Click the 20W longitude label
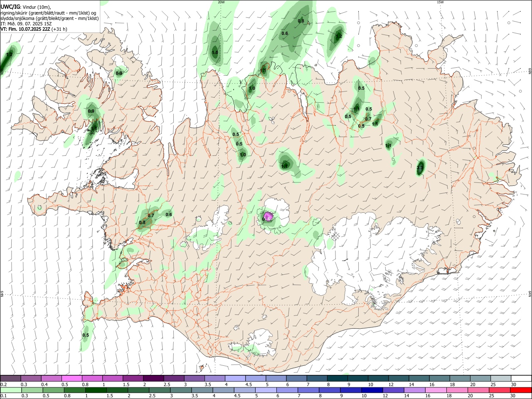 [x=222, y=2]
